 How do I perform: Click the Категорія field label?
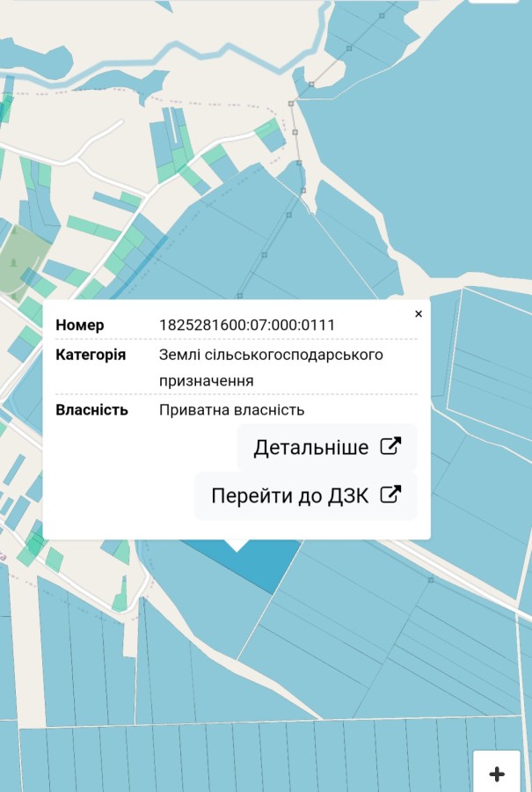(91, 355)
